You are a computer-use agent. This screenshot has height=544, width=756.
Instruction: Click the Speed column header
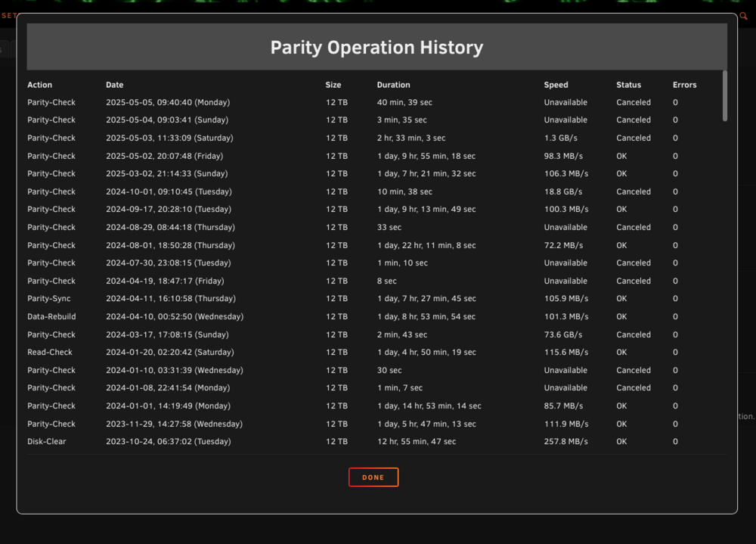pyautogui.click(x=556, y=85)
